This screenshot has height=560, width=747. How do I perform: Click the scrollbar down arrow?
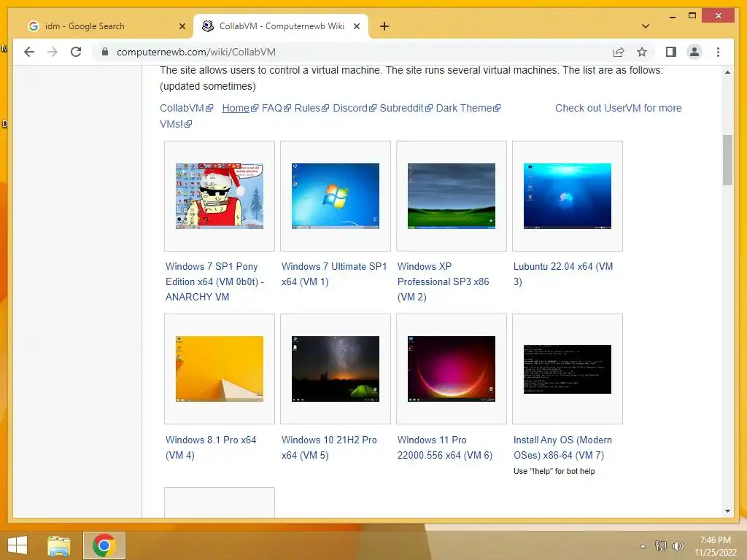(727, 511)
